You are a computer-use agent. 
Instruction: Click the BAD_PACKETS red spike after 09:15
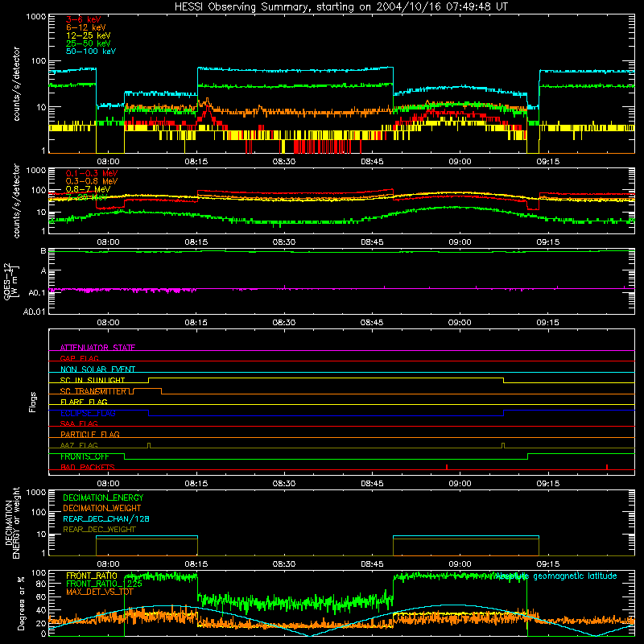(x=607, y=467)
